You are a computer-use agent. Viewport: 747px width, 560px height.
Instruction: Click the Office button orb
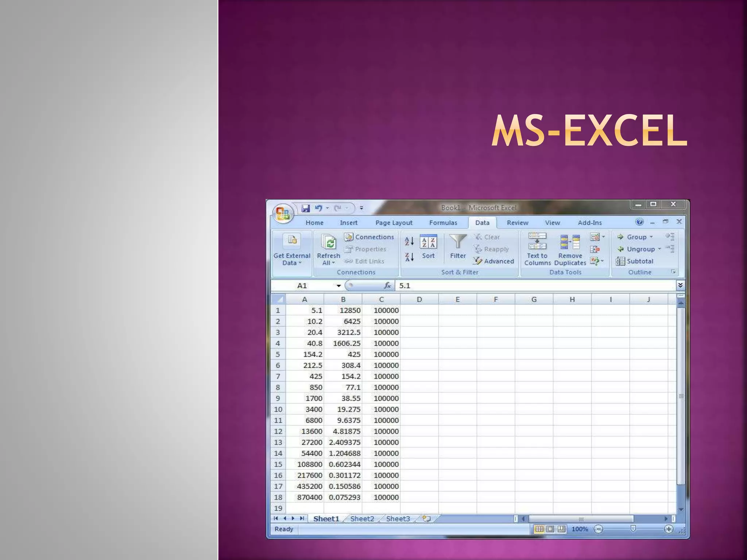[283, 213]
